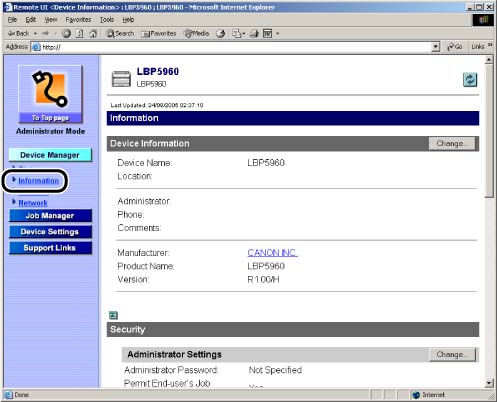Expand the address bar dropdown

436,47
